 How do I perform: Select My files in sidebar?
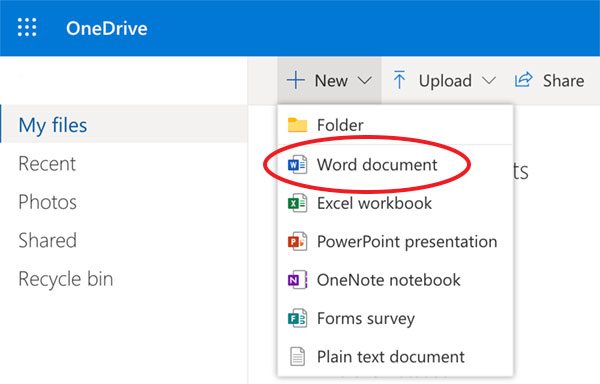[x=124, y=124]
